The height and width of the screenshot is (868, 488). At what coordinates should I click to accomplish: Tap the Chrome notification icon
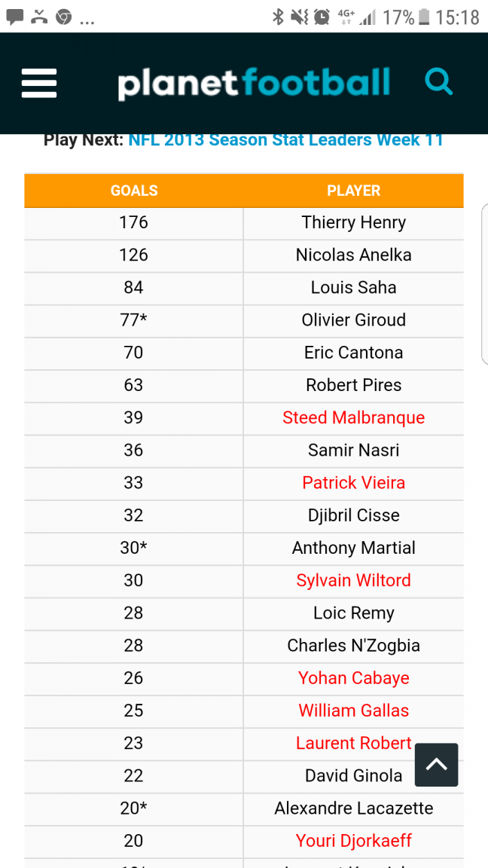click(x=63, y=17)
